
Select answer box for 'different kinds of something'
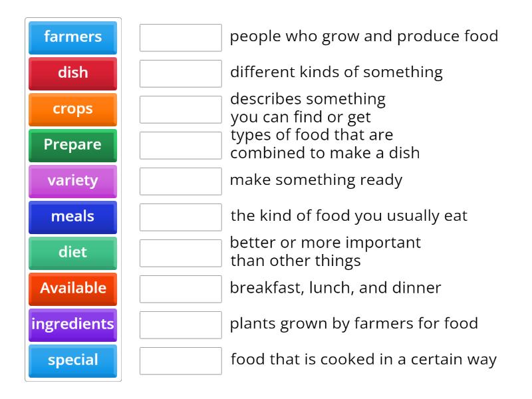point(180,73)
